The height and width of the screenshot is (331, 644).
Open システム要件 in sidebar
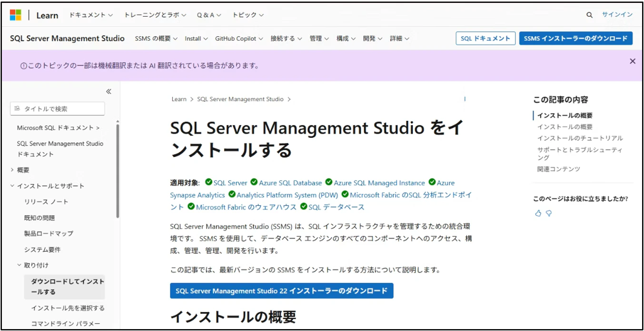pyautogui.click(x=42, y=250)
